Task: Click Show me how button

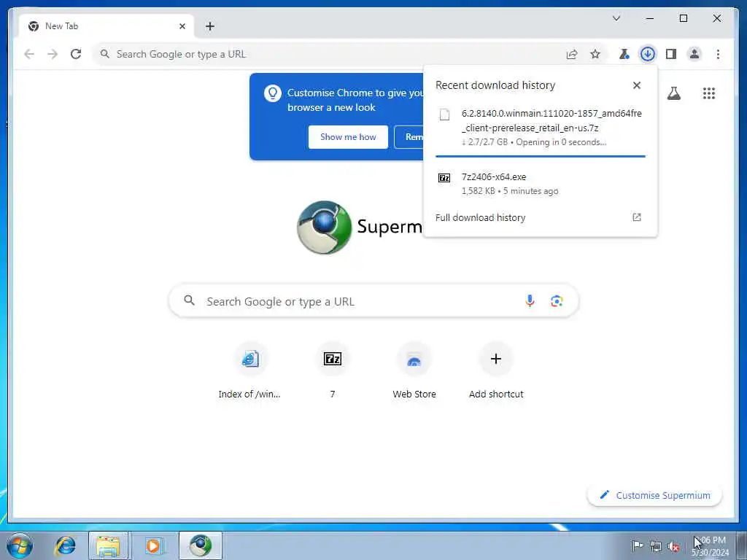Action: tap(348, 137)
